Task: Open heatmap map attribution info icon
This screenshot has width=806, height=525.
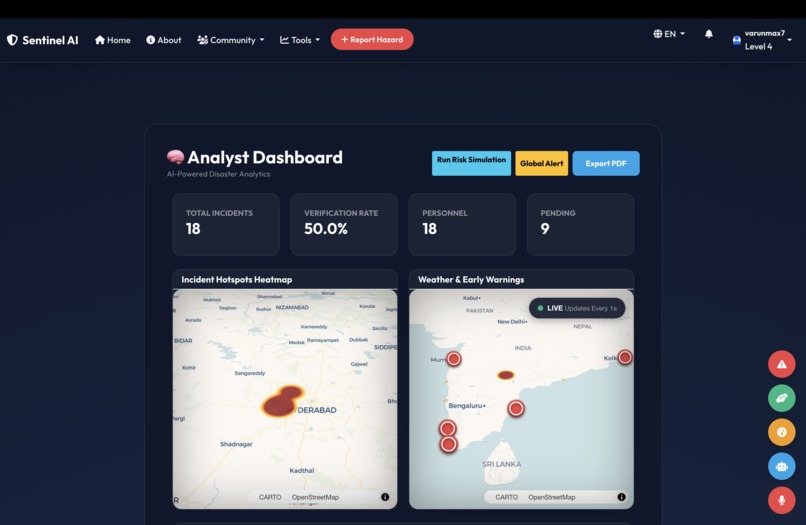Action: [x=385, y=497]
